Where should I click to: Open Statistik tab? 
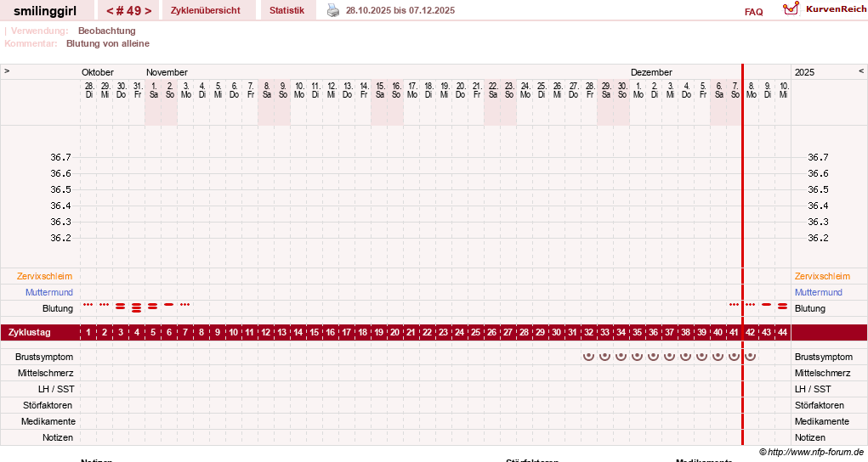[x=286, y=10]
